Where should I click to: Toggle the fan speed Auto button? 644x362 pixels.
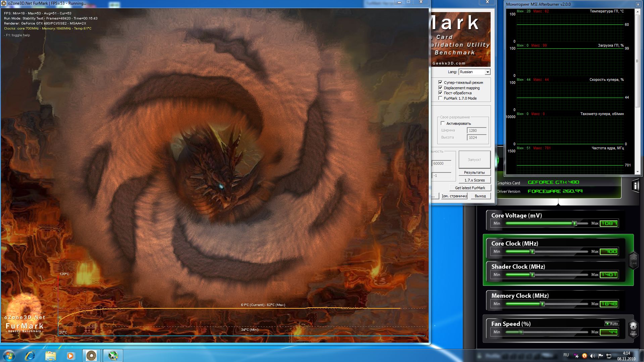coord(612,324)
